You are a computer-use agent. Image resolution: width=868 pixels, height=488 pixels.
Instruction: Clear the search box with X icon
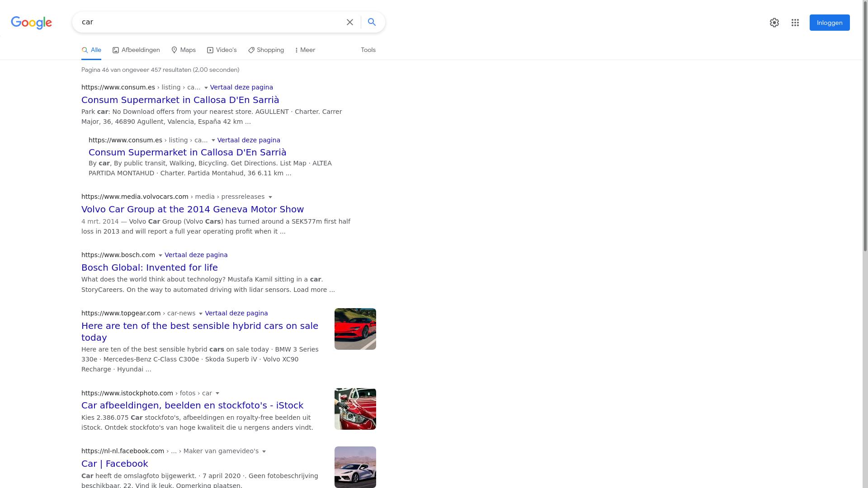[x=350, y=22]
